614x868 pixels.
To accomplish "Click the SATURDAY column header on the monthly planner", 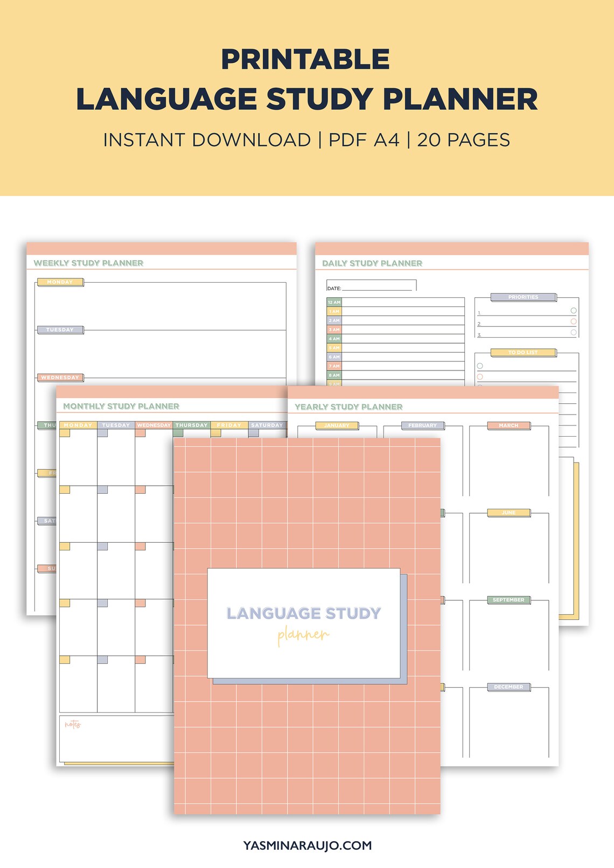I will (267, 425).
